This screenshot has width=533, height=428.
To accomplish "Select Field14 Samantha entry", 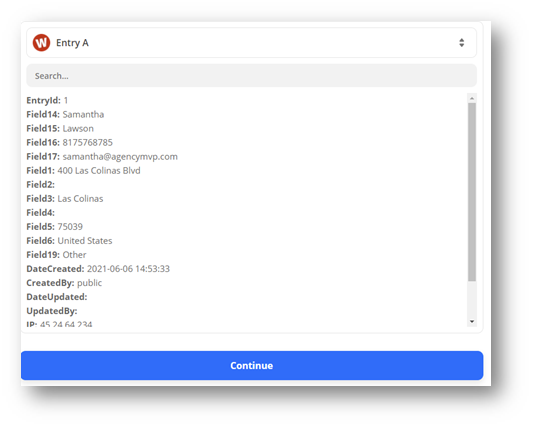I will (65, 114).
